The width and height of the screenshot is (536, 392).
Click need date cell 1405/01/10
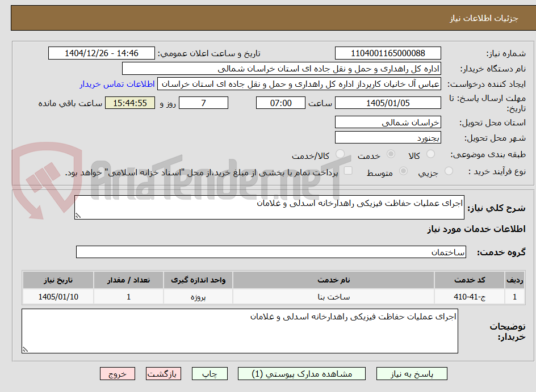[x=58, y=297]
